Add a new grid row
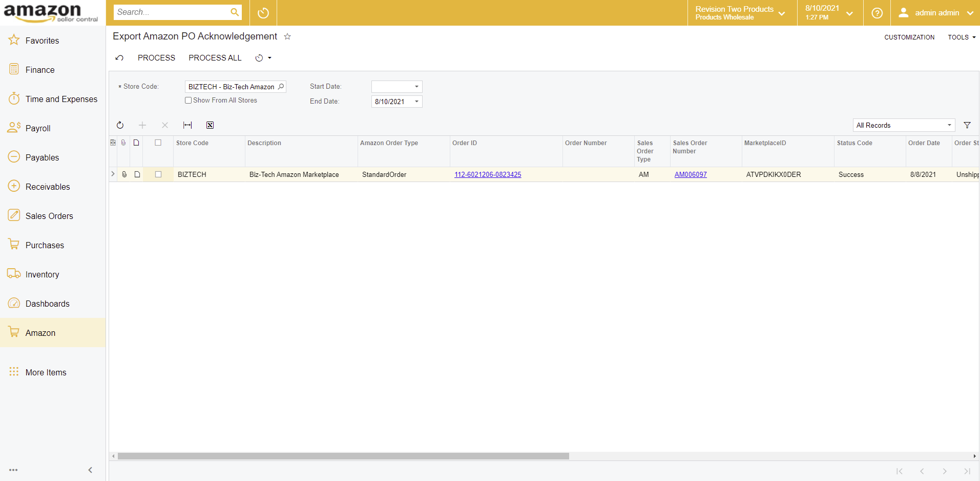 142,125
